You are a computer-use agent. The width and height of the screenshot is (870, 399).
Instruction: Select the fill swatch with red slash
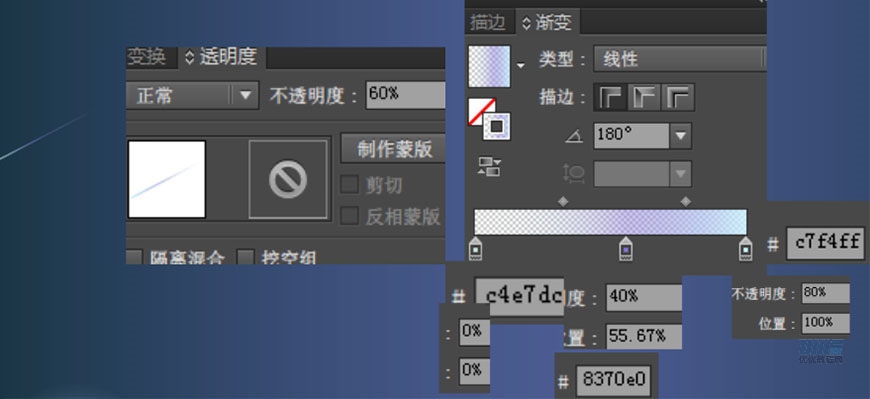478,108
